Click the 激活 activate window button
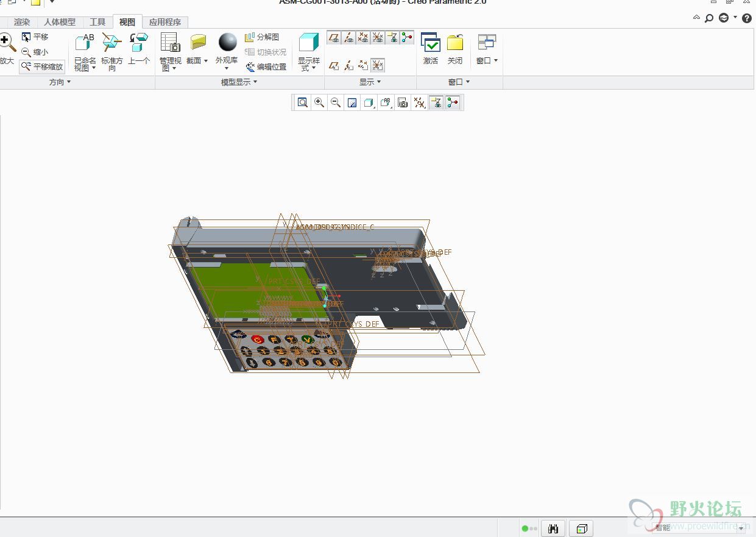 [x=431, y=49]
